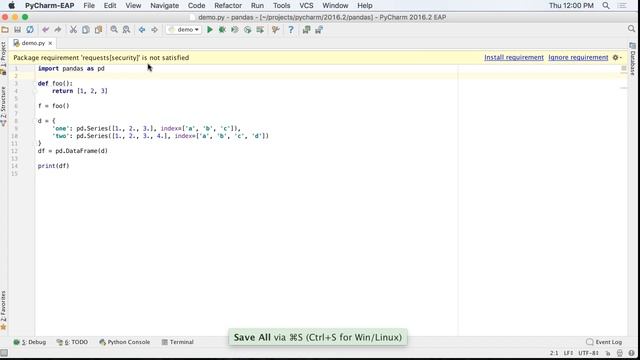Open the Event Log
The width and height of the screenshot is (640, 360).
click(604, 342)
